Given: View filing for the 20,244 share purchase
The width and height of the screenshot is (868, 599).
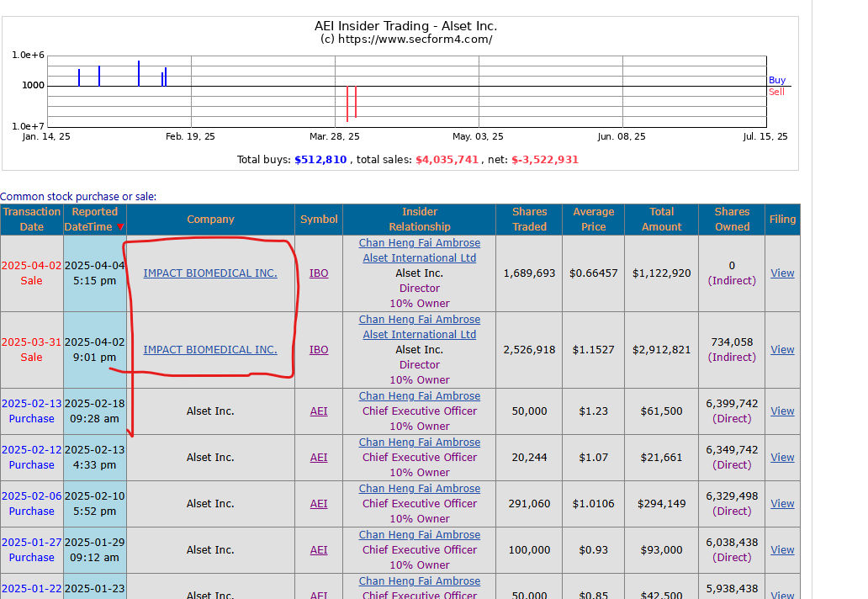Looking at the screenshot, I should [x=782, y=458].
